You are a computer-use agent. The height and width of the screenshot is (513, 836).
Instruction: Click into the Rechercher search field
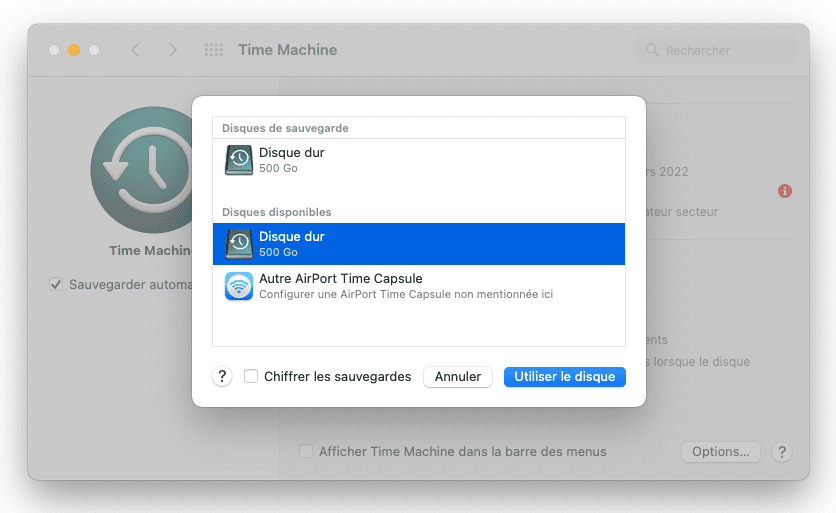(725, 50)
